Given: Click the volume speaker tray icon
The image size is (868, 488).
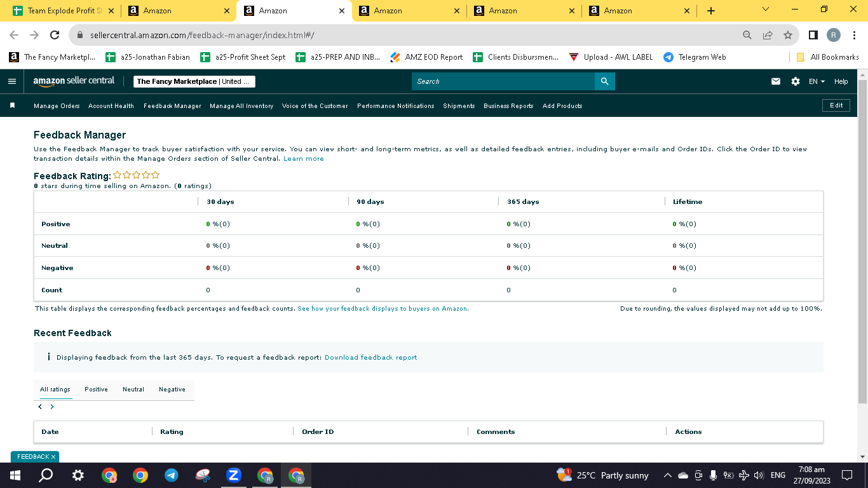Looking at the screenshot, I should click(x=759, y=475).
